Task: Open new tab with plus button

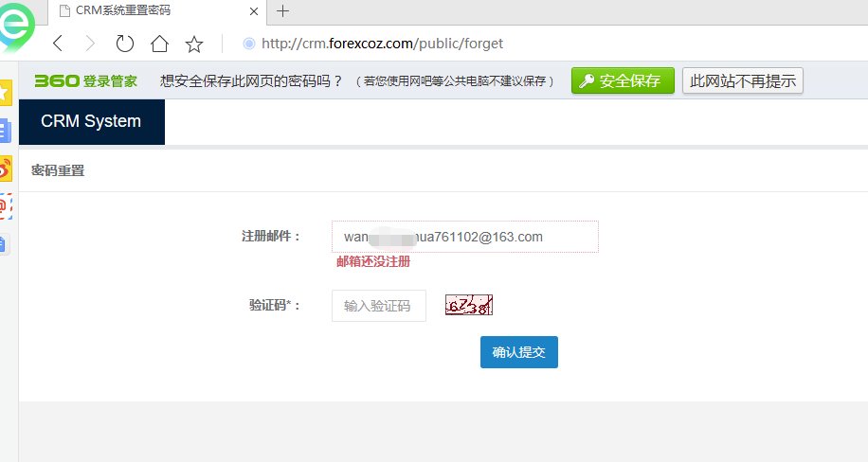Action: click(282, 11)
